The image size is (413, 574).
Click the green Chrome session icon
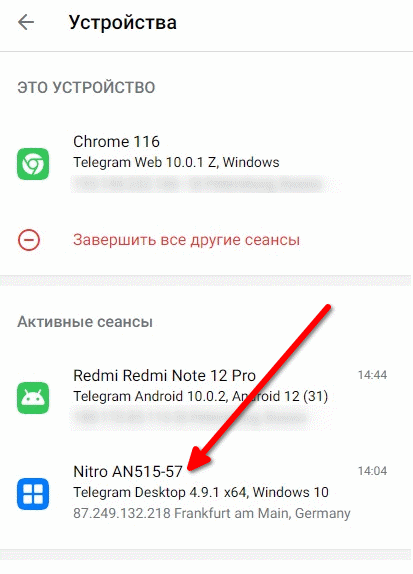tap(33, 164)
